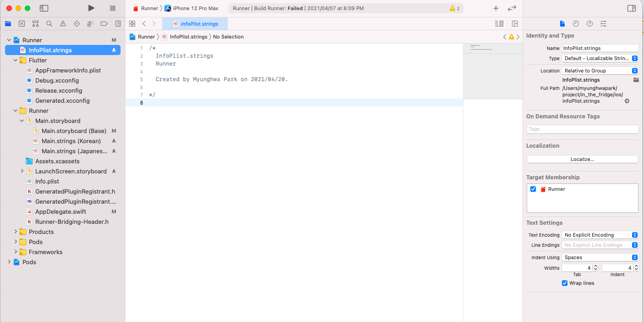Click the Localize... button
Image resolution: width=644 pixels, height=322 pixels.
[x=582, y=159]
